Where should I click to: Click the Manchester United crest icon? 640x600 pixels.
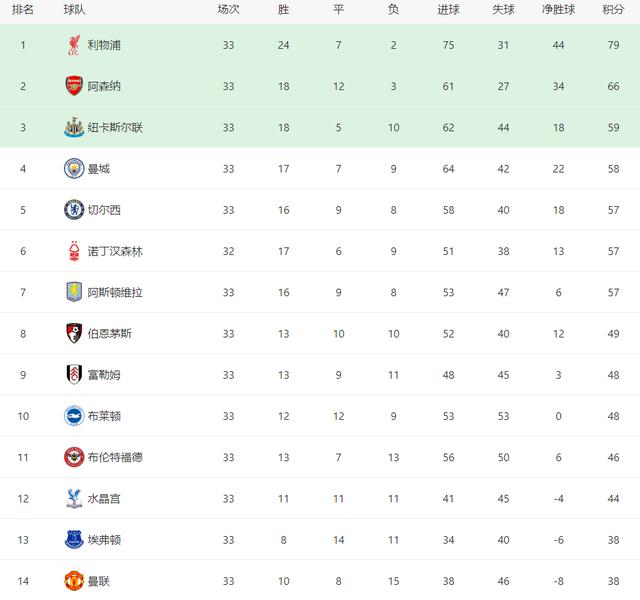click(73, 580)
